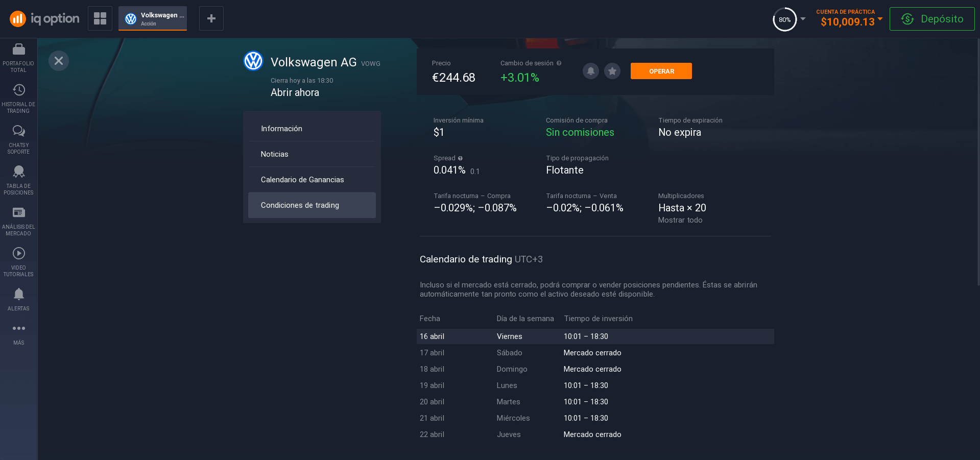
Task: Open help icon next to Cambio de sesión
Action: point(559,63)
